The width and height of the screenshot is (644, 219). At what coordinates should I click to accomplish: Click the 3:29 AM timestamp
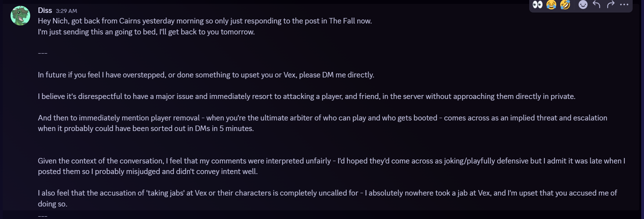click(67, 11)
